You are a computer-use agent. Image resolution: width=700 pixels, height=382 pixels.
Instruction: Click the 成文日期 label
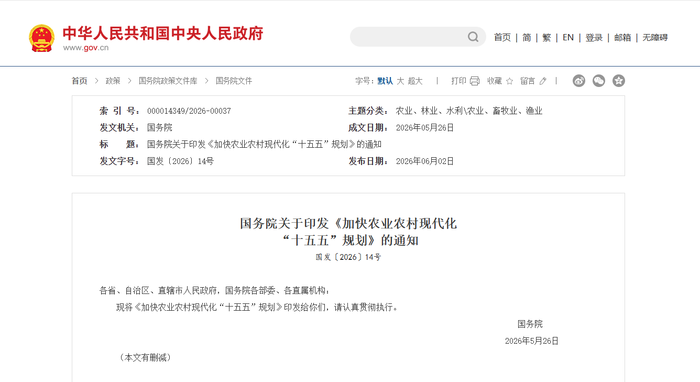pos(368,128)
